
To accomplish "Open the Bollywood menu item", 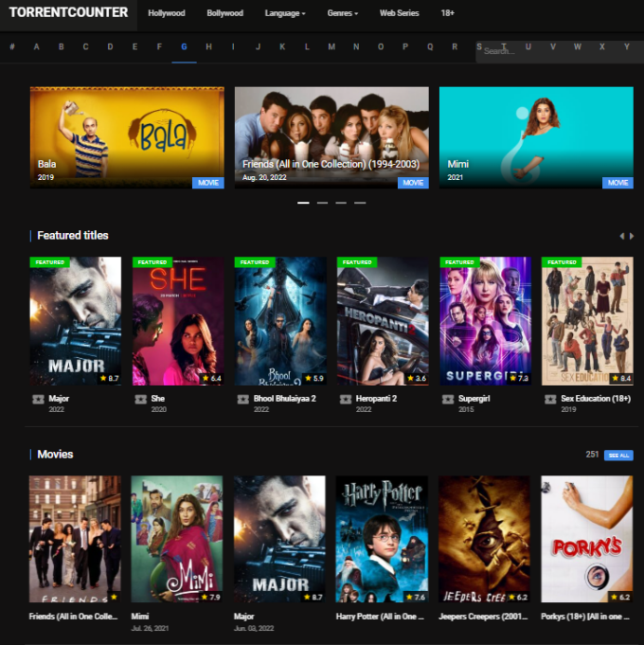I will tap(225, 13).
